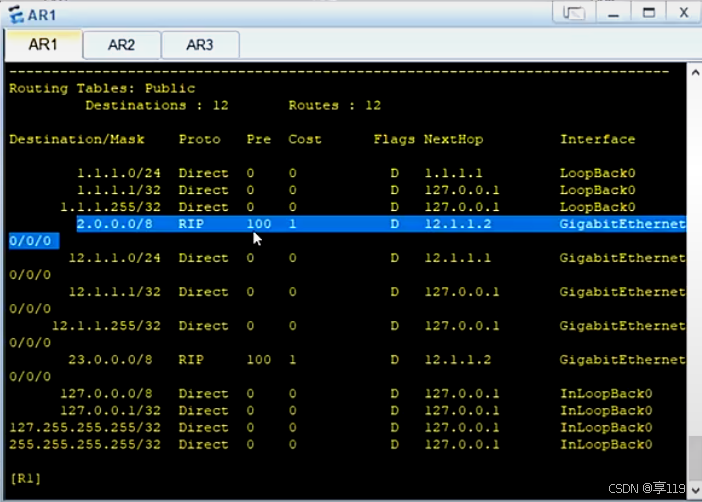Click the Routing Tables: Public line

click(x=102, y=88)
